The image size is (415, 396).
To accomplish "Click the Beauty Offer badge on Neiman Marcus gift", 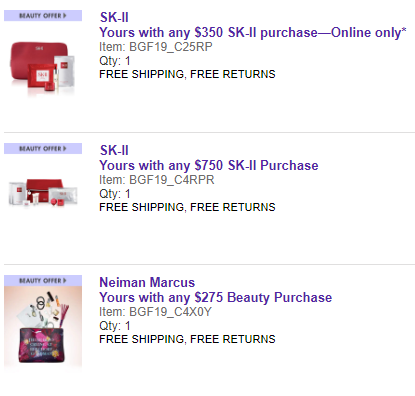I will tap(43, 281).
